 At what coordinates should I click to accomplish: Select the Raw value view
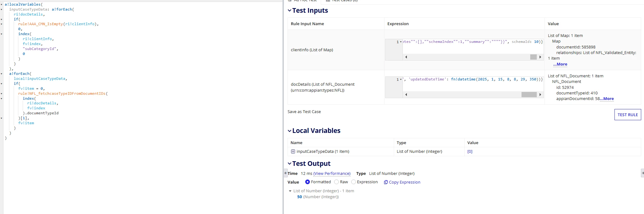coord(336,182)
